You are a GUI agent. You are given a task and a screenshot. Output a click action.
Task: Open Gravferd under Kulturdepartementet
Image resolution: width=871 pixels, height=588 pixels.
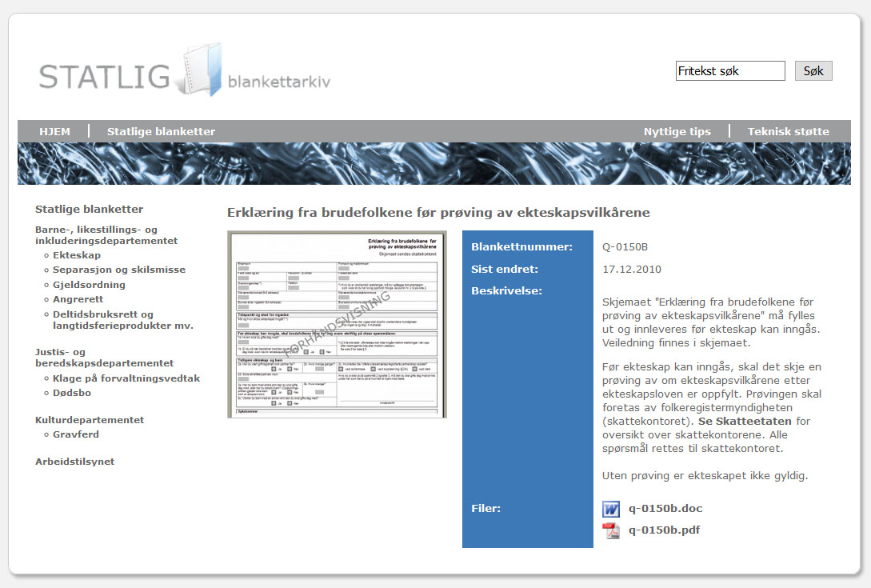click(x=76, y=434)
